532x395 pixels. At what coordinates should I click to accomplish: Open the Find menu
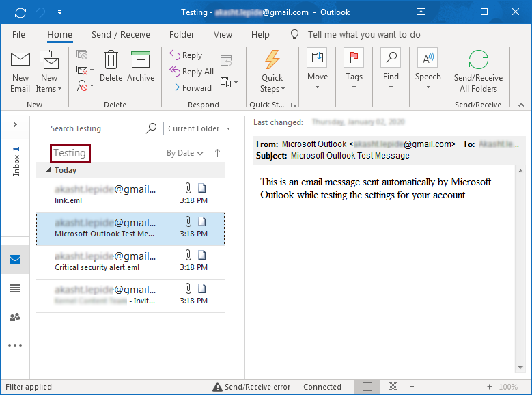[391, 69]
